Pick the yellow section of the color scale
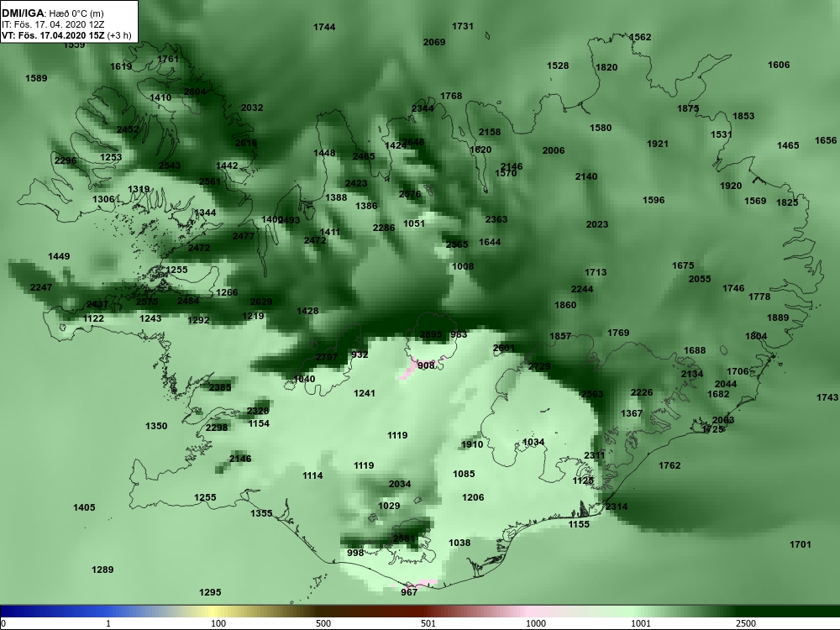This screenshot has height=630, width=840. pyautogui.click(x=214, y=612)
